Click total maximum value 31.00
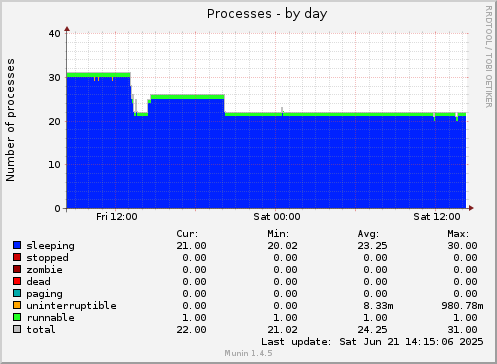The width and height of the screenshot is (497, 364). [x=462, y=330]
